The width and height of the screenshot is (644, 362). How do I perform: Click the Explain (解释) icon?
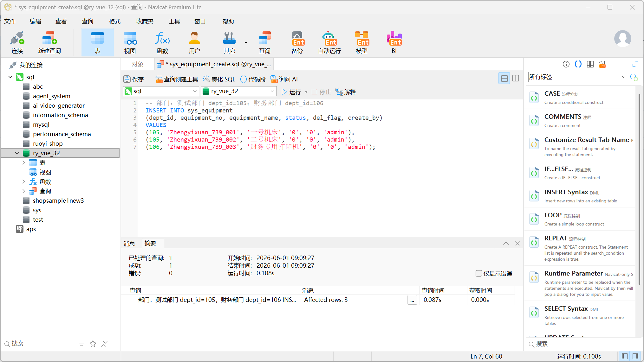point(346,92)
